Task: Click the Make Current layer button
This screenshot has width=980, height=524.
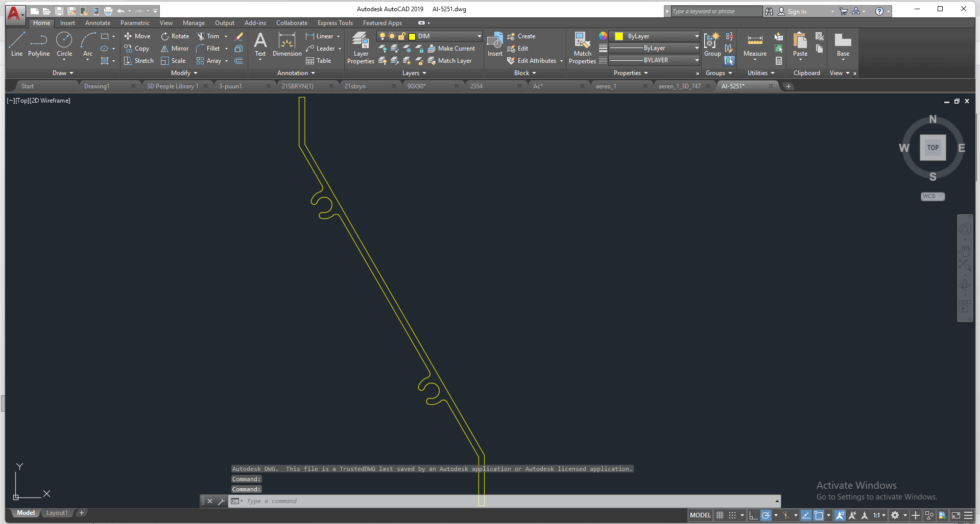Action: 451,49
